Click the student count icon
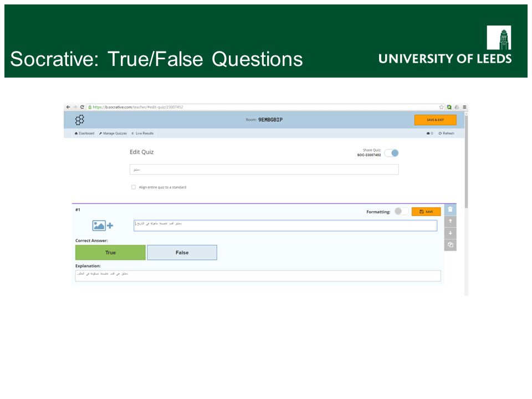Screen dimensions: 532x399 [429, 134]
